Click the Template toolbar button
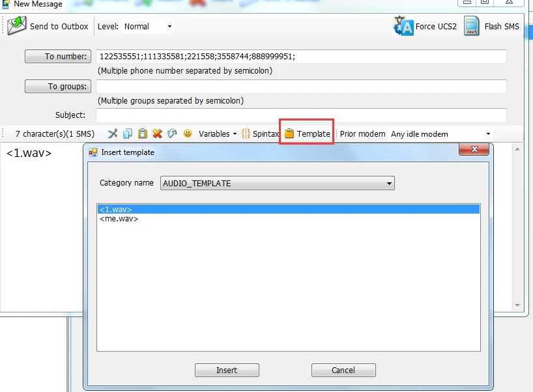Screen dimensions: 533x392 [x=307, y=134]
